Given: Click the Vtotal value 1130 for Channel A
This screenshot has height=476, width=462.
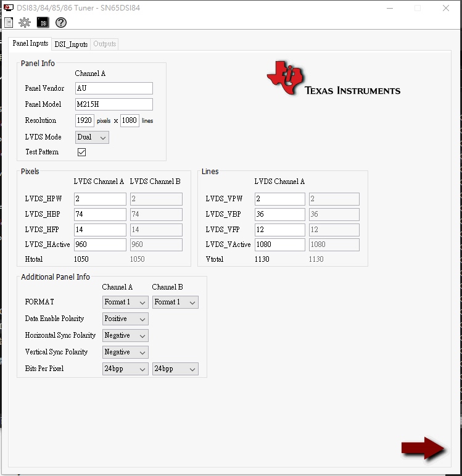Looking at the screenshot, I should tap(262, 259).
